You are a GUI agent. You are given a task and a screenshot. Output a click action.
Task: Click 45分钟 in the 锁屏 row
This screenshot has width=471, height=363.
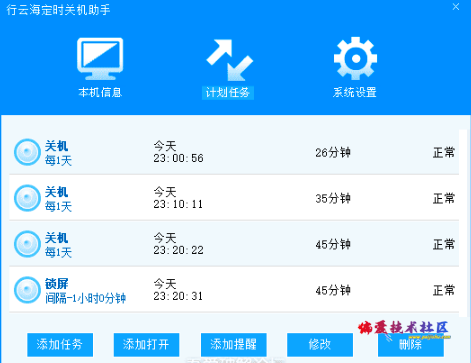[x=333, y=291]
